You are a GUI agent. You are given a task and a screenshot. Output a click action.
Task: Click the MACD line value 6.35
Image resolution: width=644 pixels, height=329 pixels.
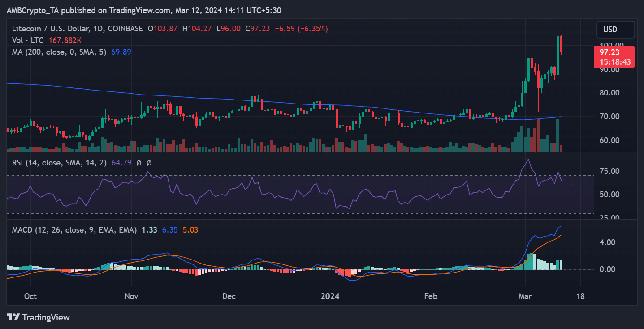click(170, 230)
